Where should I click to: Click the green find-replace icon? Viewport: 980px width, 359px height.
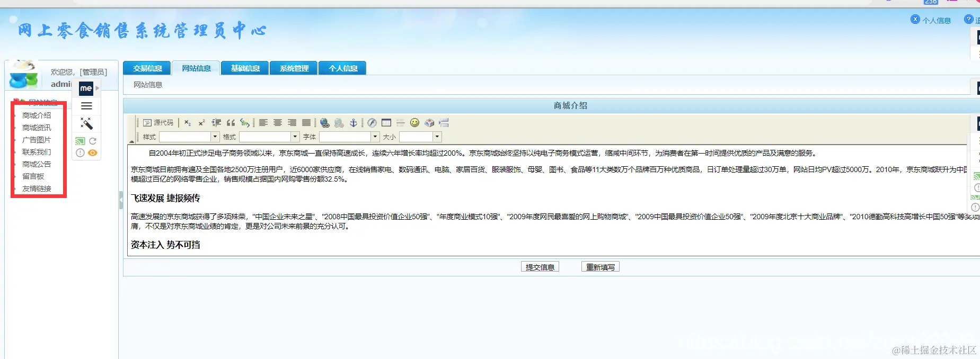click(x=244, y=123)
